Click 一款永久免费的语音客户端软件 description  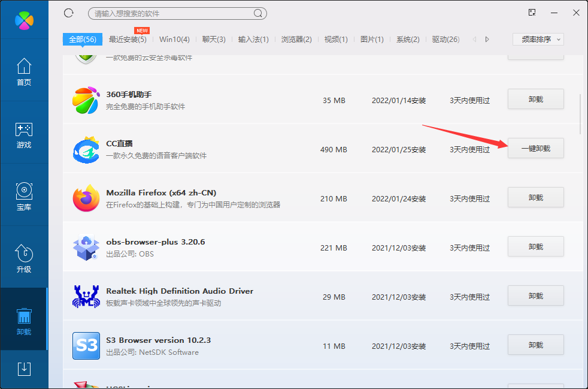tap(156, 155)
